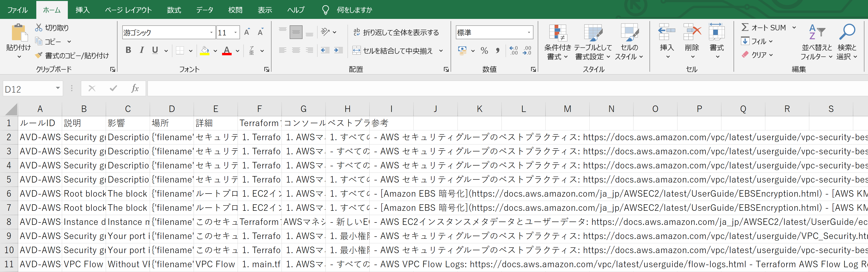Click the percent style icon
Image resolution: width=868 pixels, height=272 pixels.
(485, 51)
